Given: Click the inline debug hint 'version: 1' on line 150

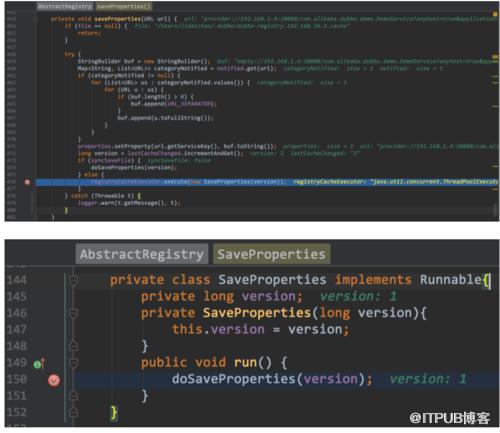Looking at the screenshot, I should 428,379.
